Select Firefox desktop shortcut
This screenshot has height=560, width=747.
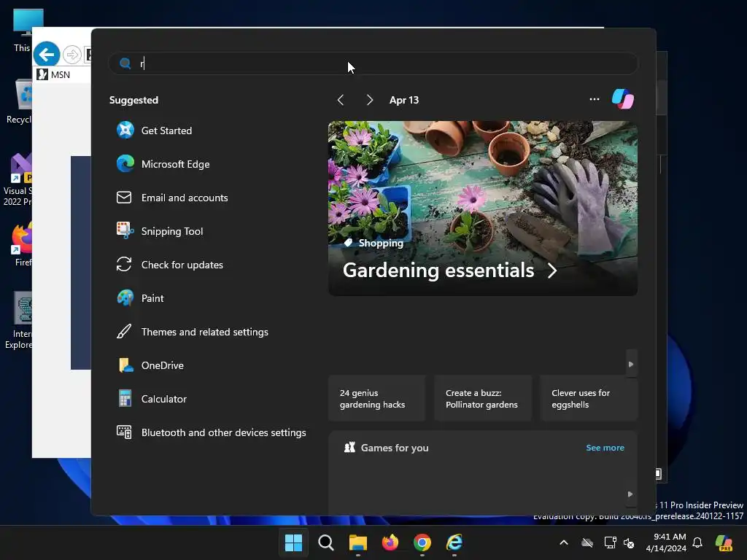pyautogui.click(x=21, y=245)
